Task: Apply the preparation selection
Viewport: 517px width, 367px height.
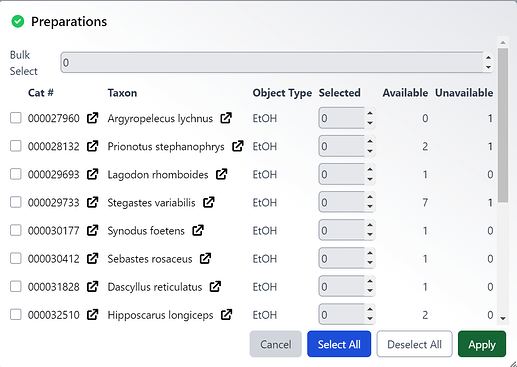Action: [x=482, y=344]
